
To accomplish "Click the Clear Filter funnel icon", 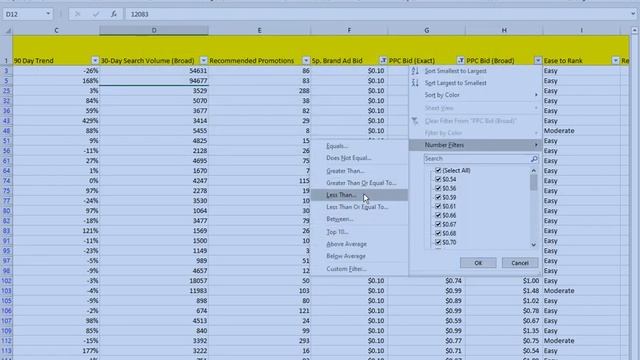I will (x=415, y=121).
